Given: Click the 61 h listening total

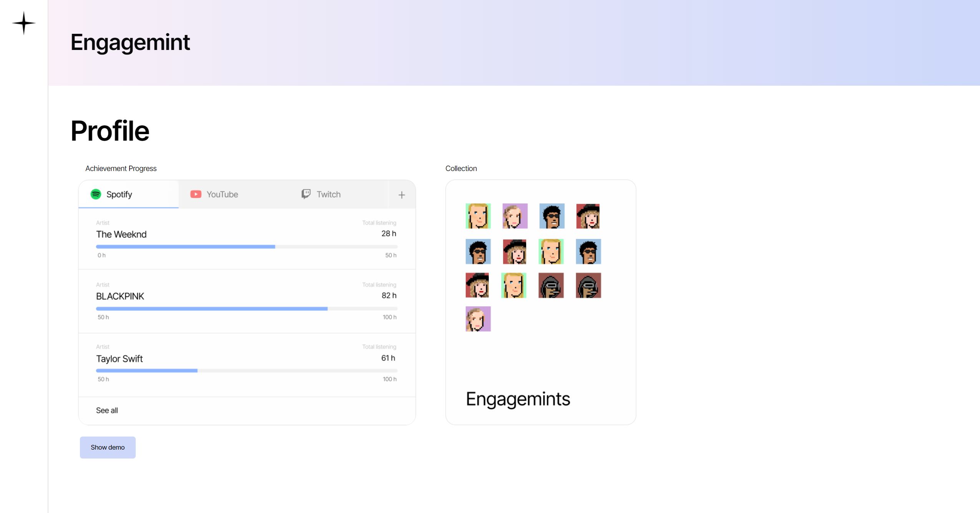Looking at the screenshot, I should point(388,358).
